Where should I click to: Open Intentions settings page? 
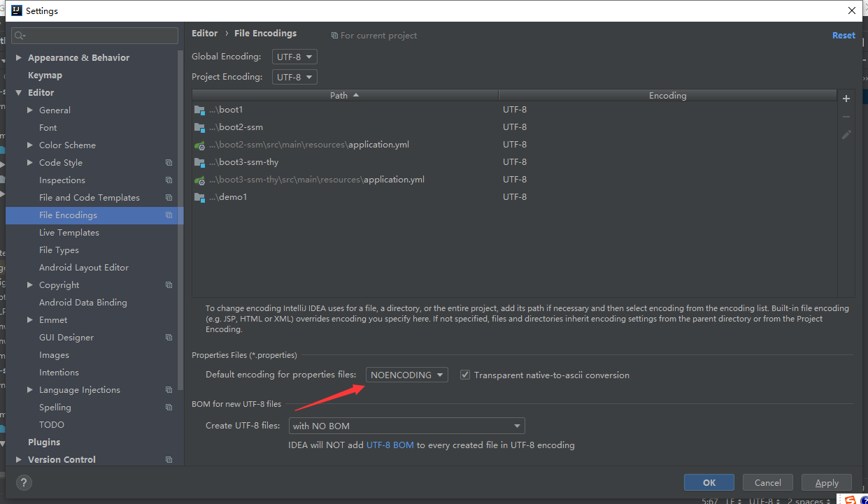[59, 372]
